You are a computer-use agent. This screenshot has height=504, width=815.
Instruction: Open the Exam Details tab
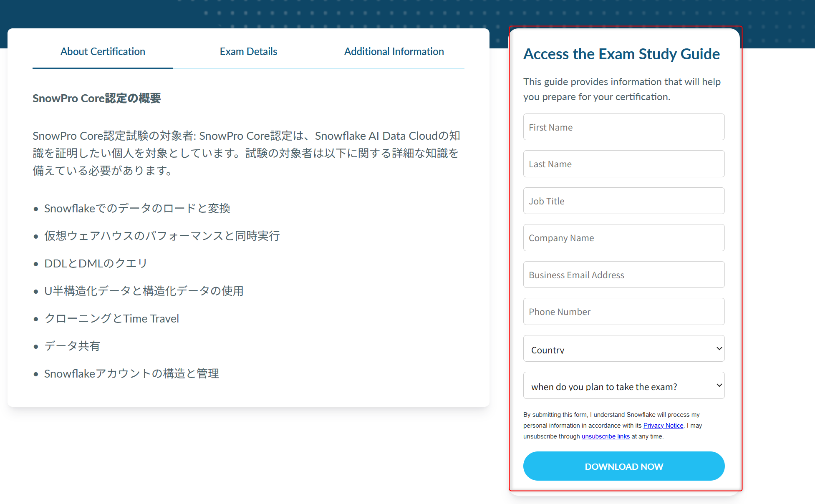click(248, 51)
